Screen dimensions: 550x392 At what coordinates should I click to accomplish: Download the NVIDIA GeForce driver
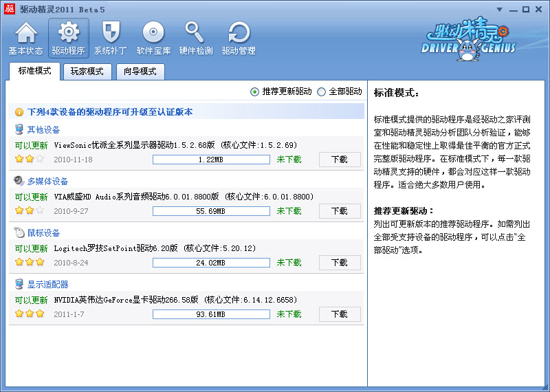[340, 314]
